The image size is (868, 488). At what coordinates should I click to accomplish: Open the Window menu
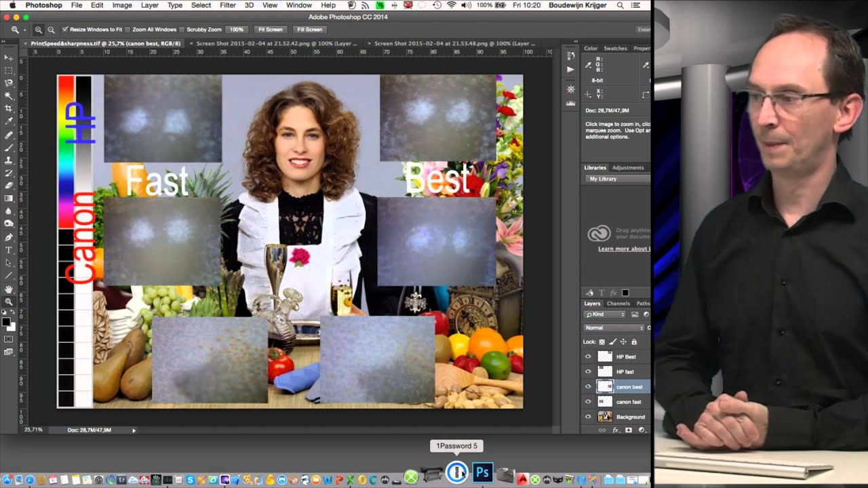pyautogui.click(x=299, y=5)
